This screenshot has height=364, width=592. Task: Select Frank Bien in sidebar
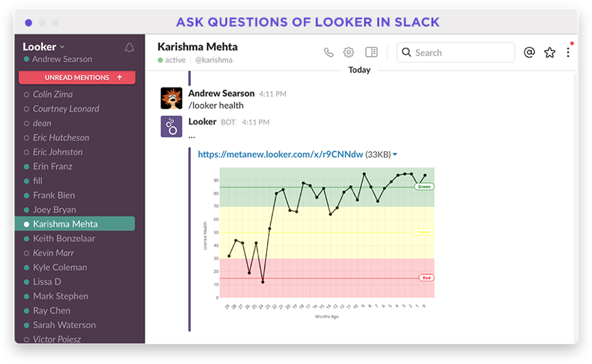click(54, 195)
